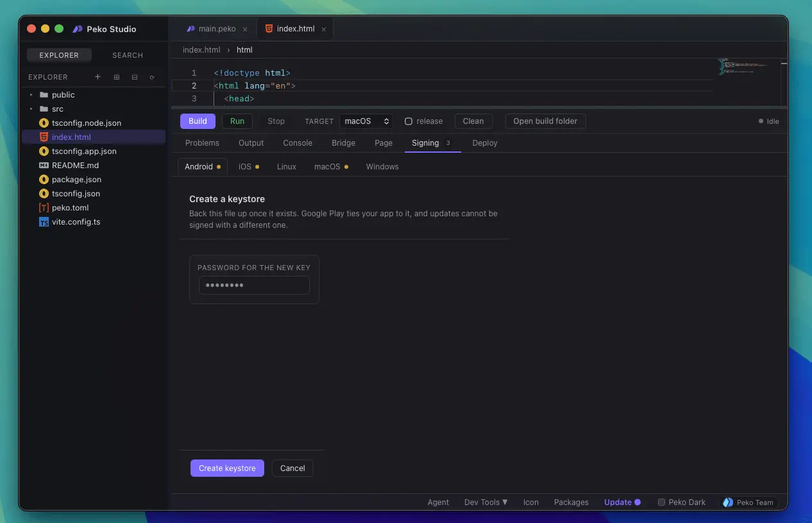Click the Idle status indicator
This screenshot has width=812, height=523.
tap(768, 121)
